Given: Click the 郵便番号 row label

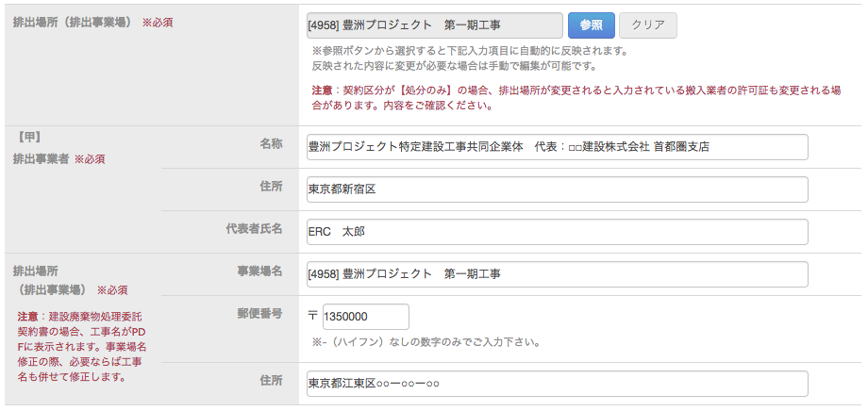Looking at the screenshot, I should pyautogui.click(x=259, y=313).
